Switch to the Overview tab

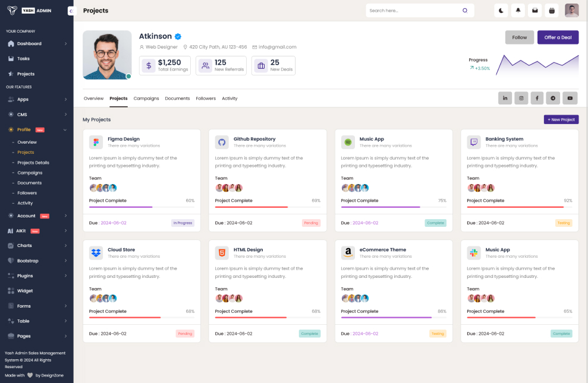tap(94, 99)
